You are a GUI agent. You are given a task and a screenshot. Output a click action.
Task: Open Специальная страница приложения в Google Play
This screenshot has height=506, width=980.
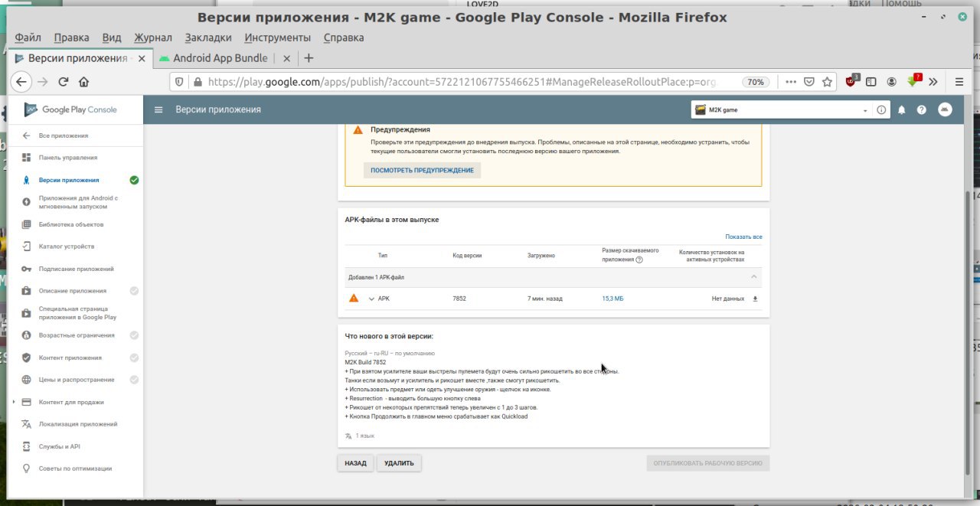click(x=77, y=313)
